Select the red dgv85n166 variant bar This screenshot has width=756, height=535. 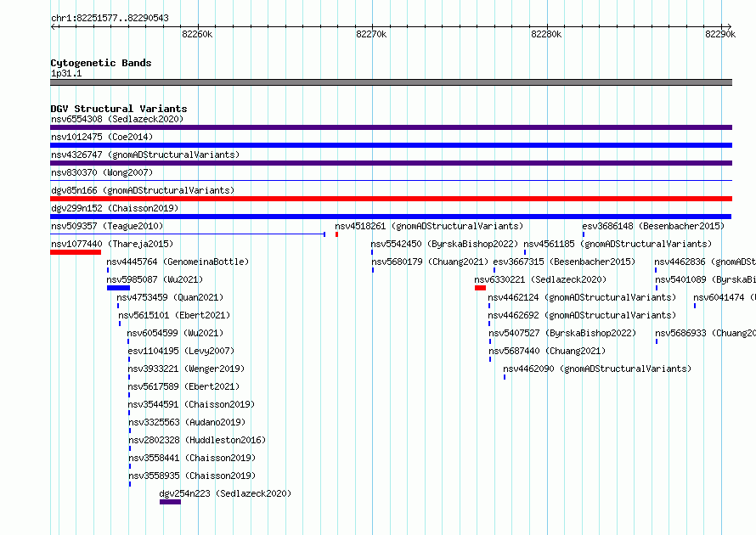(391, 199)
